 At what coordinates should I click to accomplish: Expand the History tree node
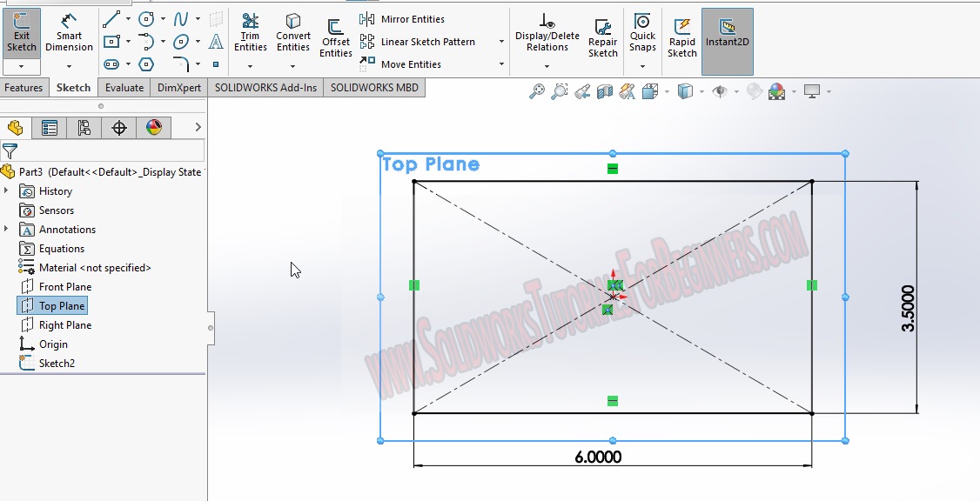click(7, 190)
